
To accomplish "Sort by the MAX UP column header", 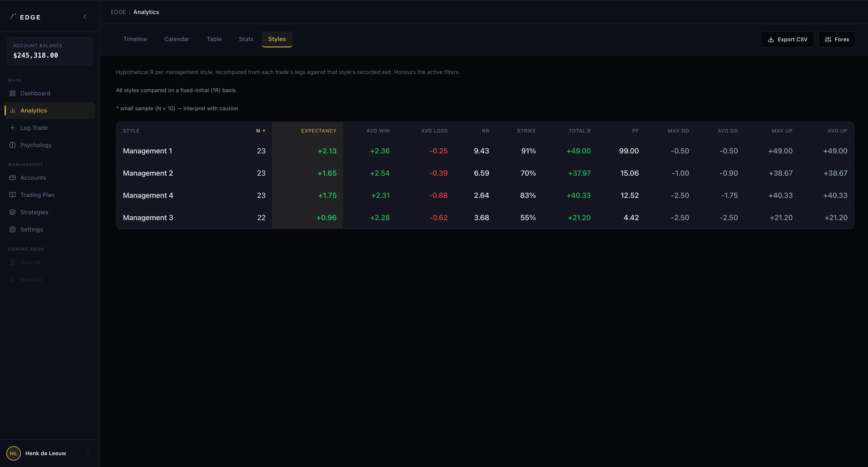I will [x=782, y=131].
